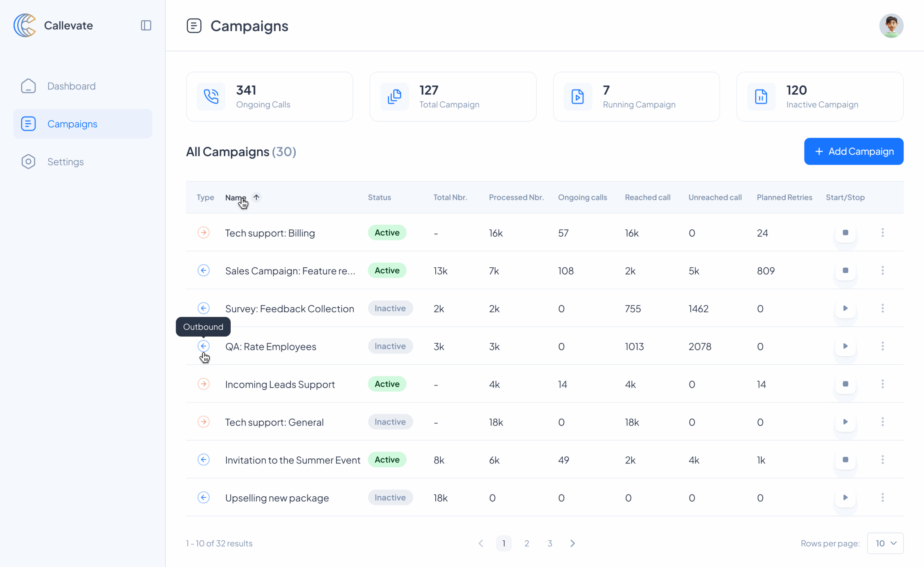
Task: Stop the Invitation to the Summer Event campaign
Action: click(x=846, y=460)
